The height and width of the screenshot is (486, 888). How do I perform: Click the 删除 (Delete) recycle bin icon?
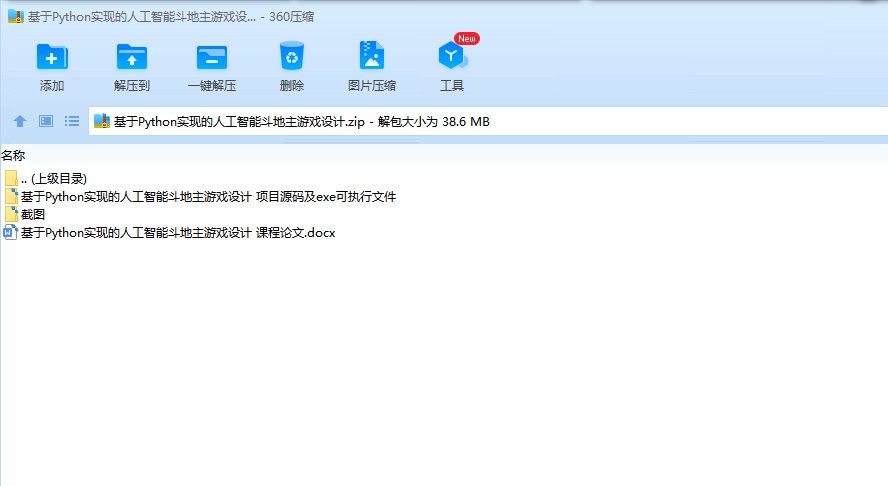[292, 57]
